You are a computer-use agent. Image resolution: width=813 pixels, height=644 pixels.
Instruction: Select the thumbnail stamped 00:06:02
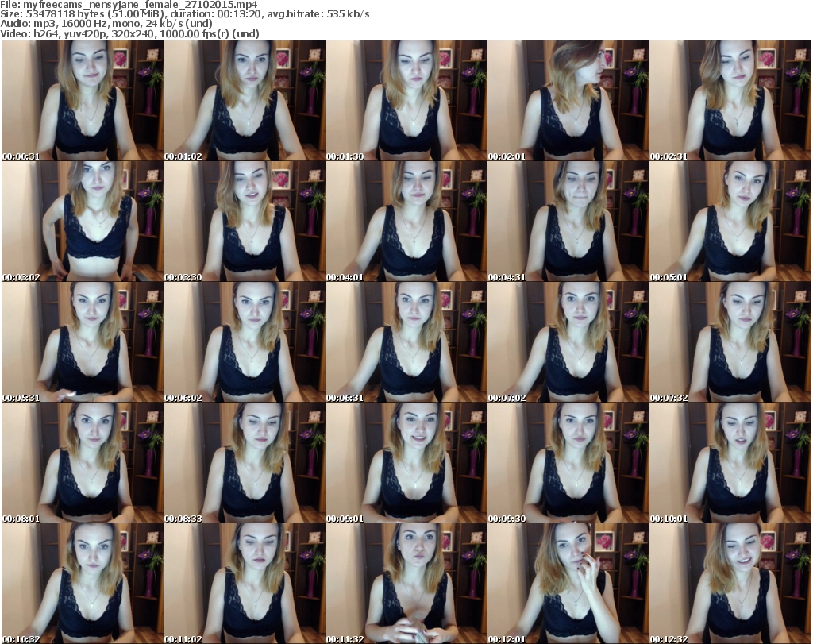point(245,342)
